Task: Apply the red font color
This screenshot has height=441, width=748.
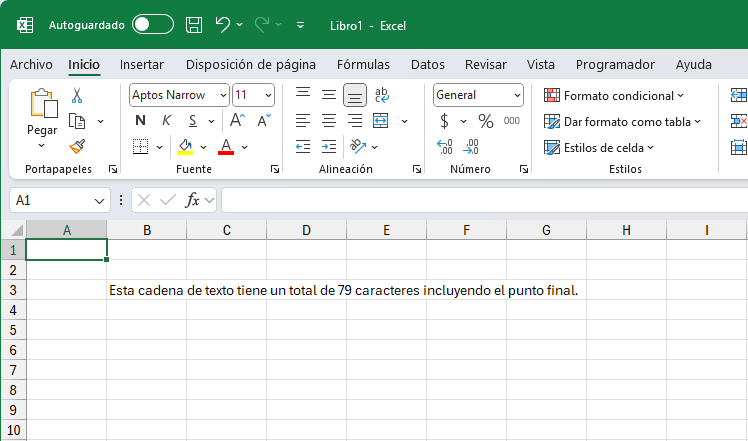Action: click(x=226, y=147)
